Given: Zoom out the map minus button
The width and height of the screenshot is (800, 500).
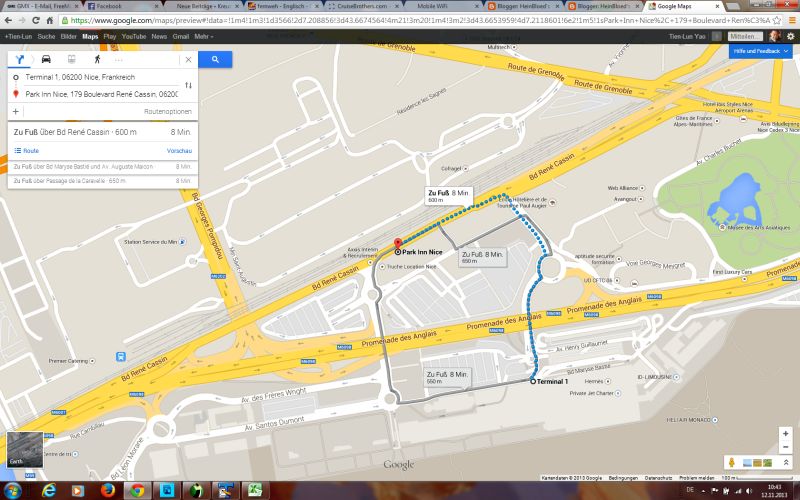Looking at the screenshot, I should pyautogui.click(x=785, y=447).
